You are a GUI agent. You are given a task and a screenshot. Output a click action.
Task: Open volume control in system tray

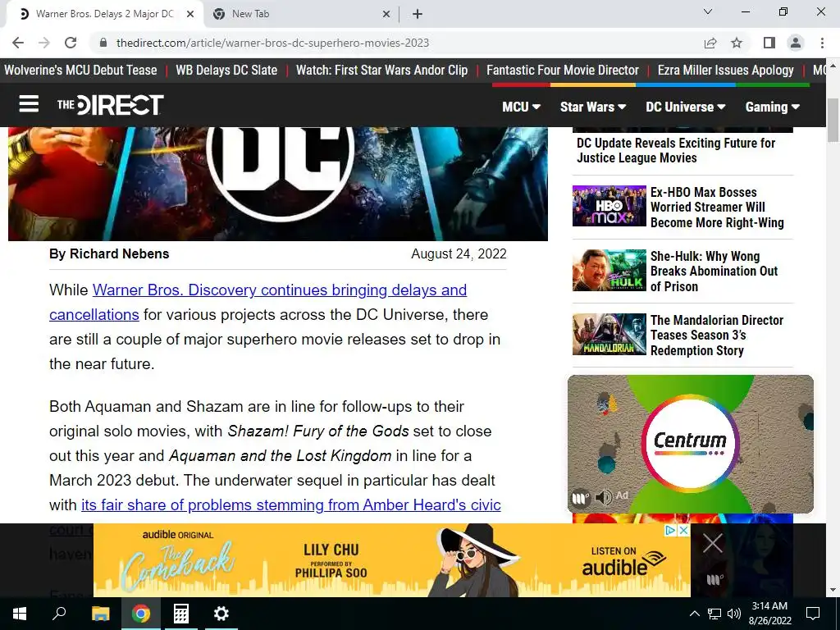734,614
